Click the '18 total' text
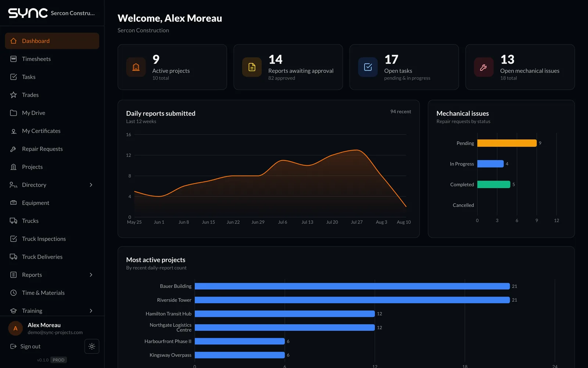Image resolution: width=588 pixels, height=368 pixels. (509, 78)
